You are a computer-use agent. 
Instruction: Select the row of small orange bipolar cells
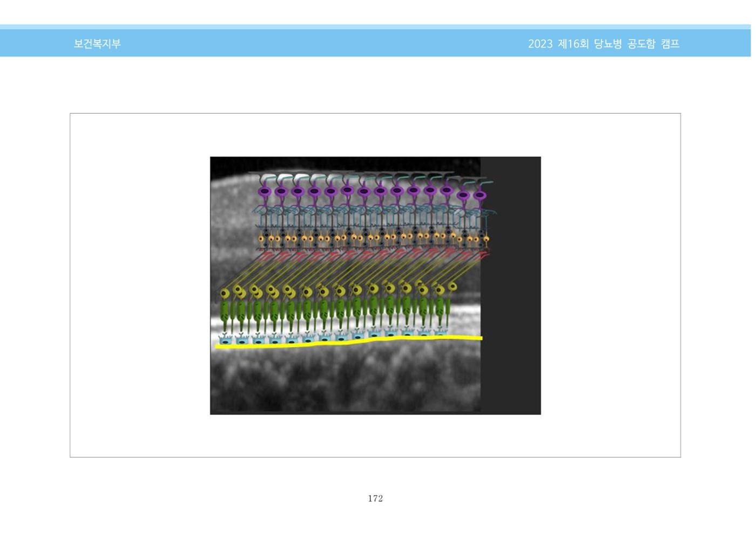374,238
